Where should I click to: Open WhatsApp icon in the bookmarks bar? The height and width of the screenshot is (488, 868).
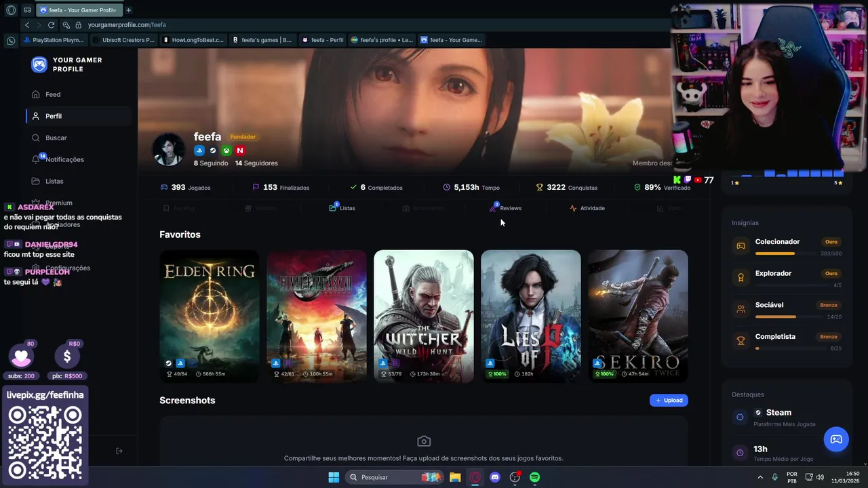pyautogui.click(x=11, y=41)
